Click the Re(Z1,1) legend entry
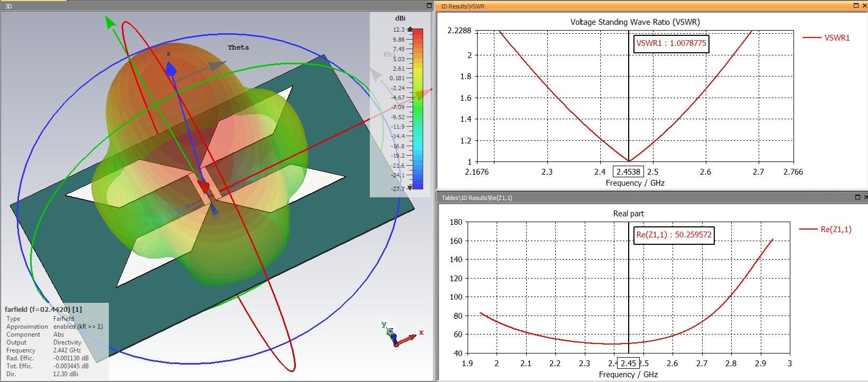The height and width of the screenshot is (382, 868). tap(825, 229)
